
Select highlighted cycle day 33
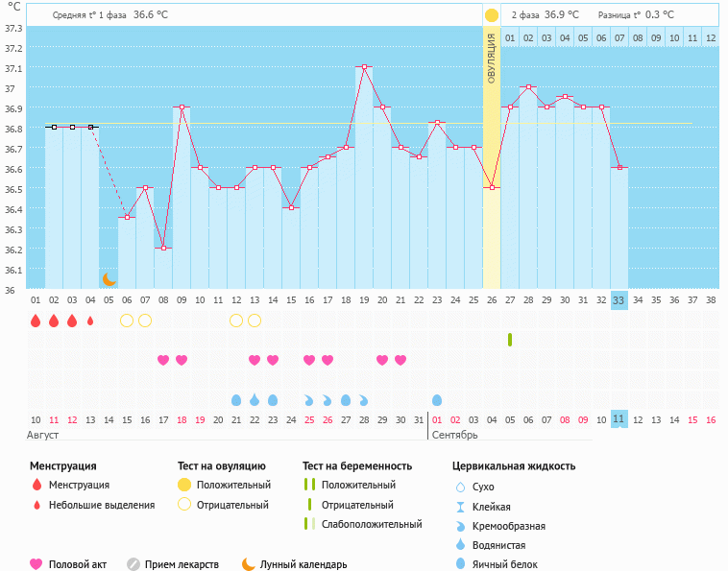619,300
